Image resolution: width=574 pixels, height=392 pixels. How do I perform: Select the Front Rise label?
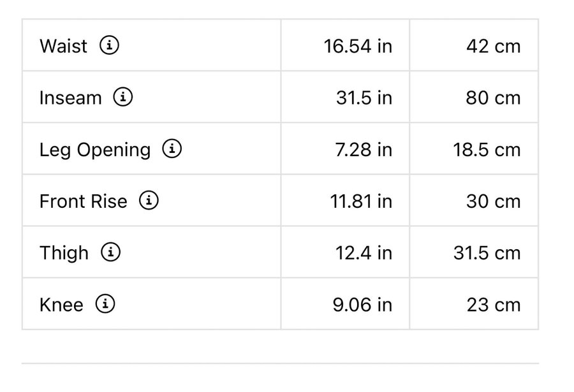pyautogui.click(x=83, y=201)
